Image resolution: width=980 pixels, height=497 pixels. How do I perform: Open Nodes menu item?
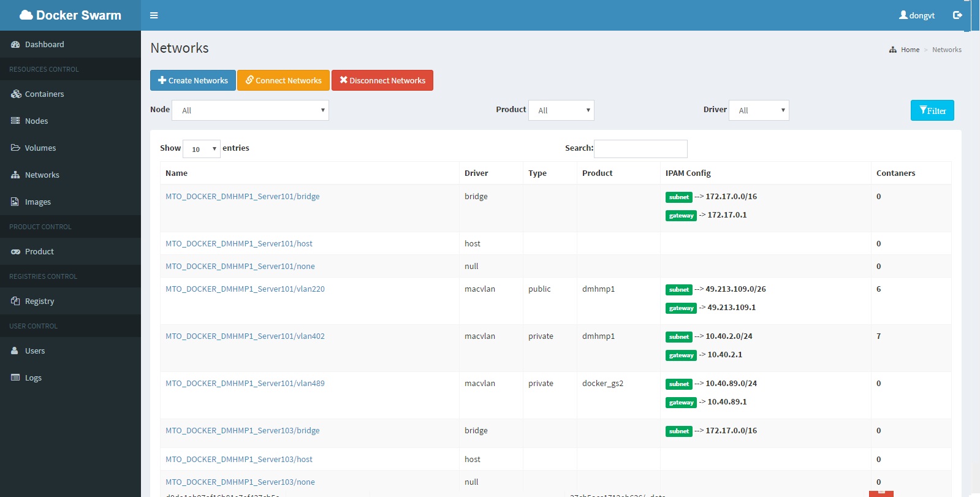pos(70,121)
